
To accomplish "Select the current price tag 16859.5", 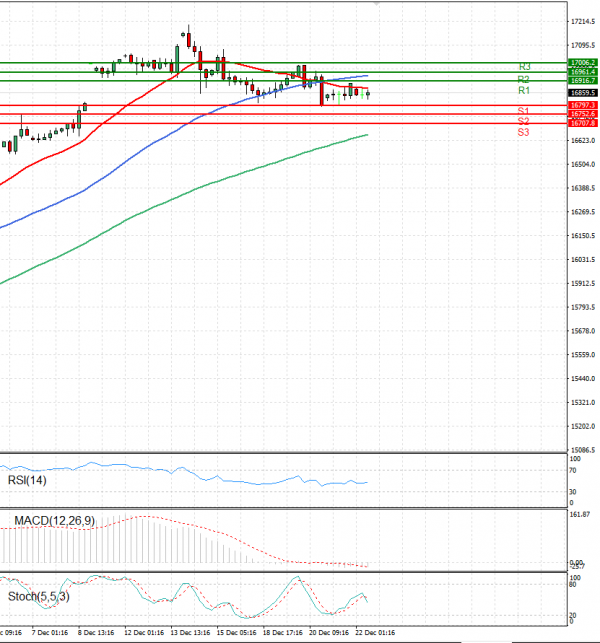I will (x=583, y=93).
